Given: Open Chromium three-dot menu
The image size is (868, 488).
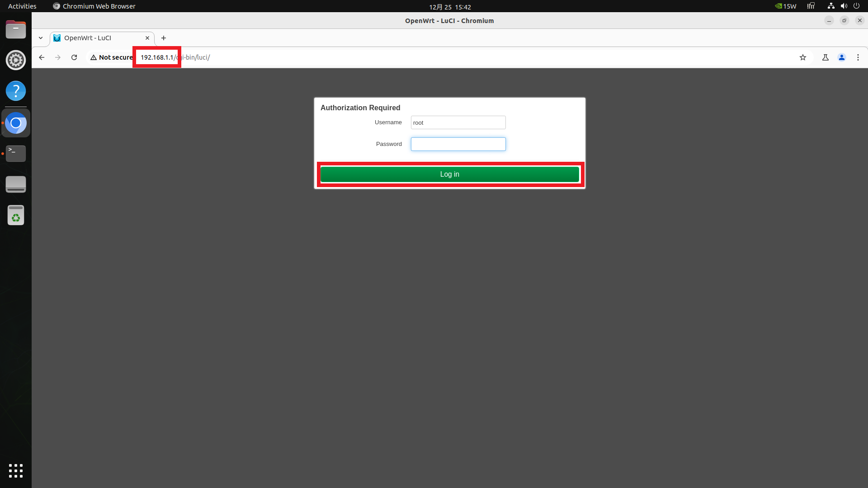Looking at the screenshot, I should tap(858, 57).
